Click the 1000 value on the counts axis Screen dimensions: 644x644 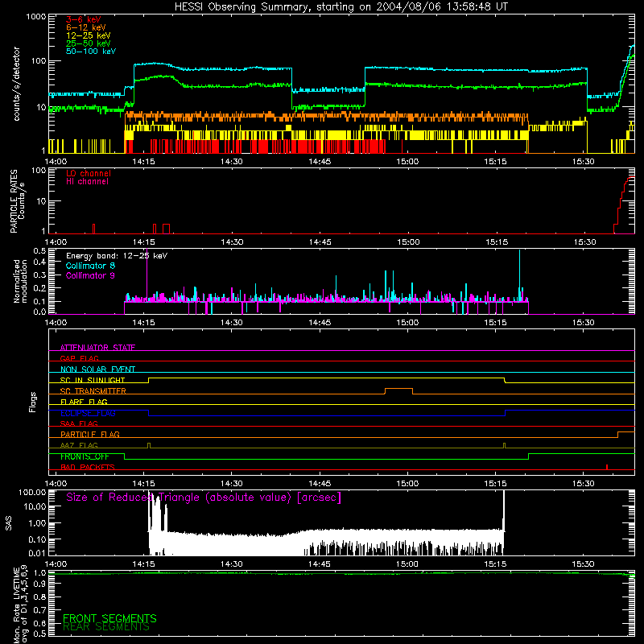click(36, 17)
